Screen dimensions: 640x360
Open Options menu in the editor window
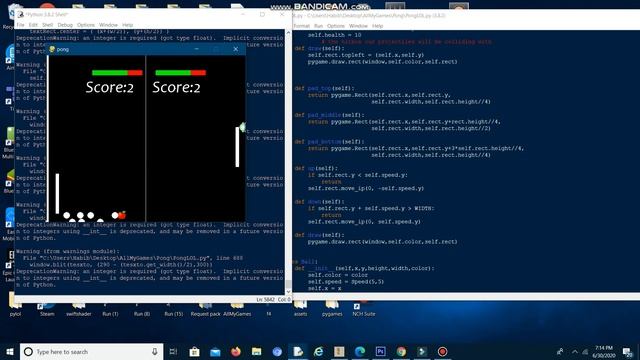click(x=336, y=26)
